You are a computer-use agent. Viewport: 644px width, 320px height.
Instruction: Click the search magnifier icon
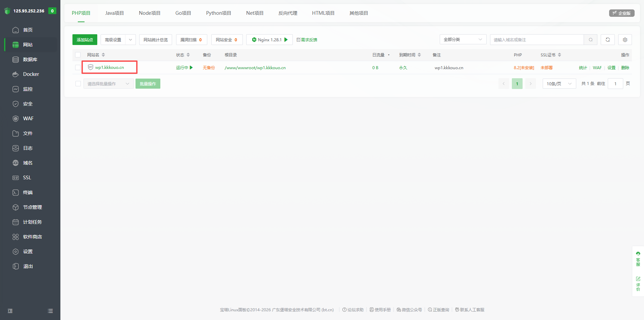coord(591,40)
